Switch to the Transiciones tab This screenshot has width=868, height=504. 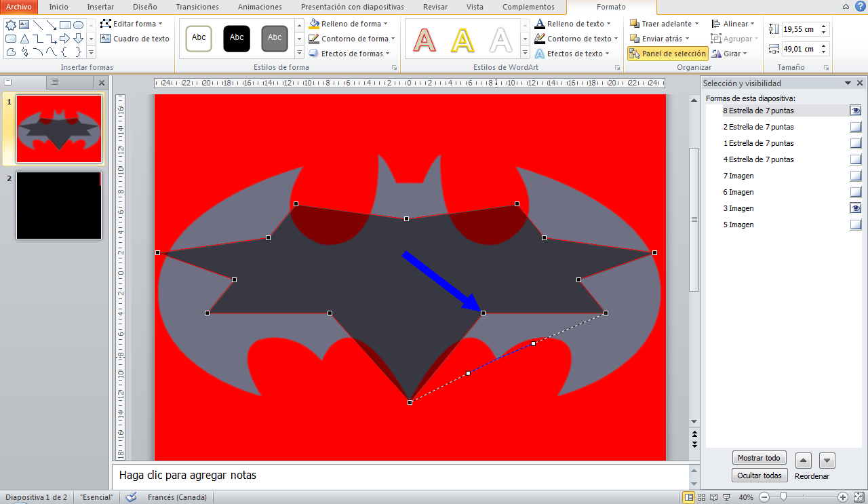click(x=197, y=7)
